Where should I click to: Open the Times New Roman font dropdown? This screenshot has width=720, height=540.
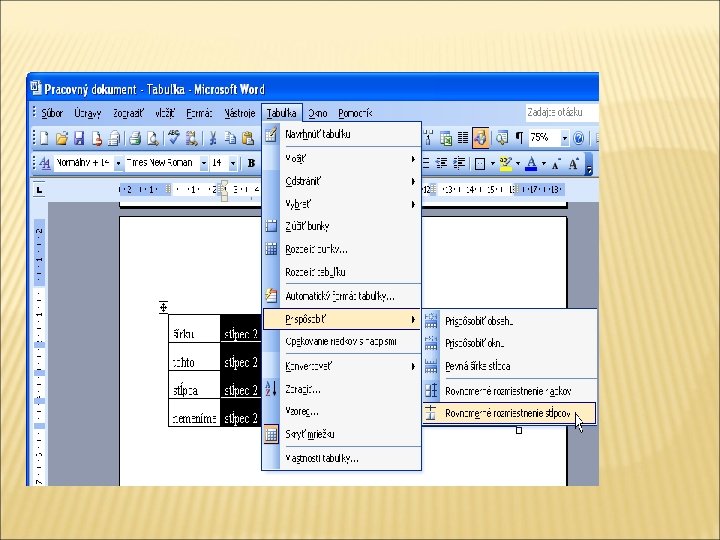tap(204, 163)
